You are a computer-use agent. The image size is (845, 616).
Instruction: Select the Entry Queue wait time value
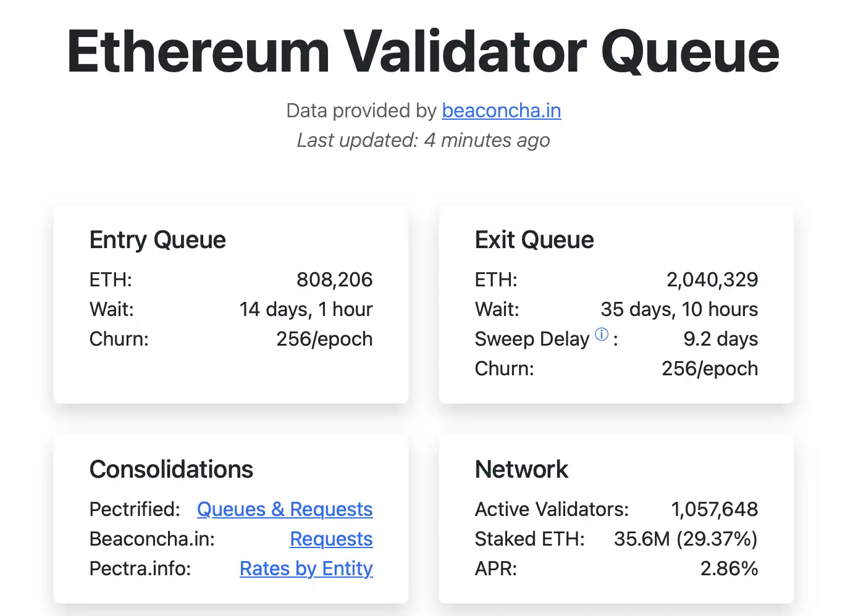tap(306, 309)
